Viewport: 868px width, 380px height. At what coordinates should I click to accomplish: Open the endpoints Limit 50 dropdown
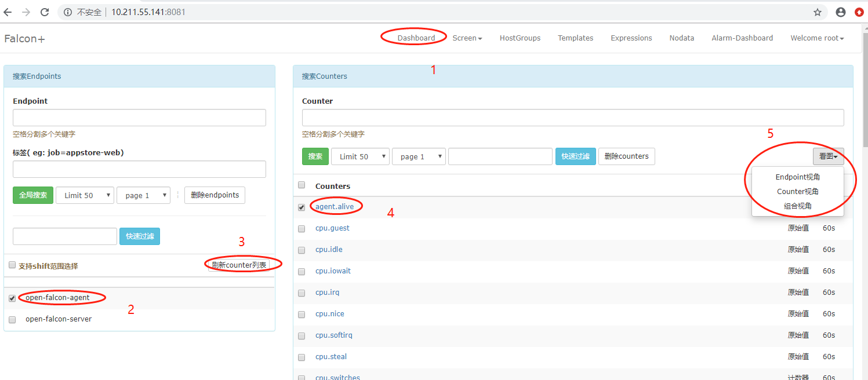tap(85, 196)
